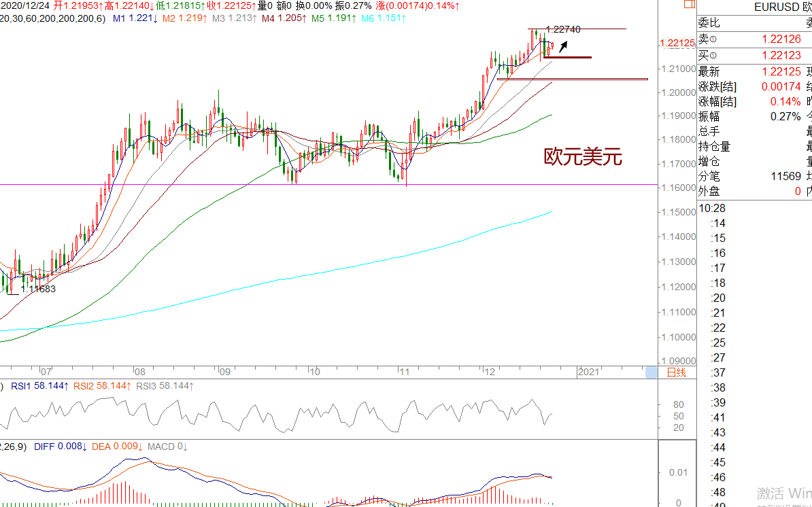
Task: Click the M5 1.191 moving average label
Action: [334, 18]
